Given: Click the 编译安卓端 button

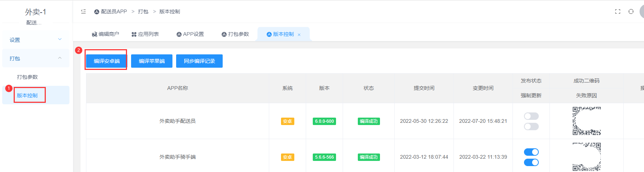Looking at the screenshot, I should pos(107,61).
